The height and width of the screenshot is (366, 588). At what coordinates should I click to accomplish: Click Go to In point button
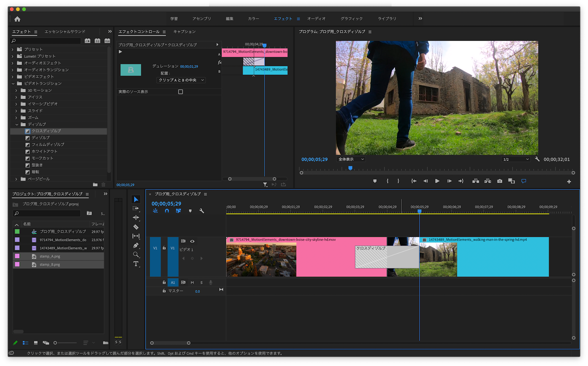point(413,181)
